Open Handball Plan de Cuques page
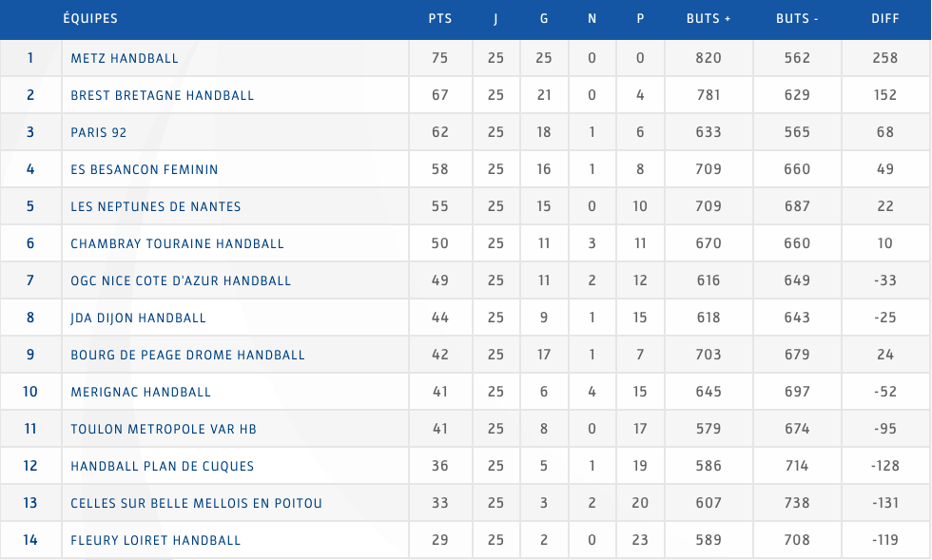932x560 pixels. click(162, 466)
